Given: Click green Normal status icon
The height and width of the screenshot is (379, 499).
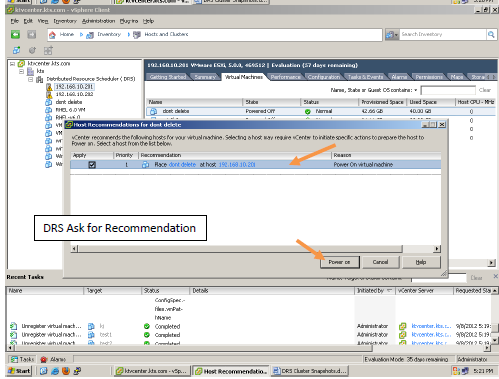Looking at the screenshot, I should (308, 112).
